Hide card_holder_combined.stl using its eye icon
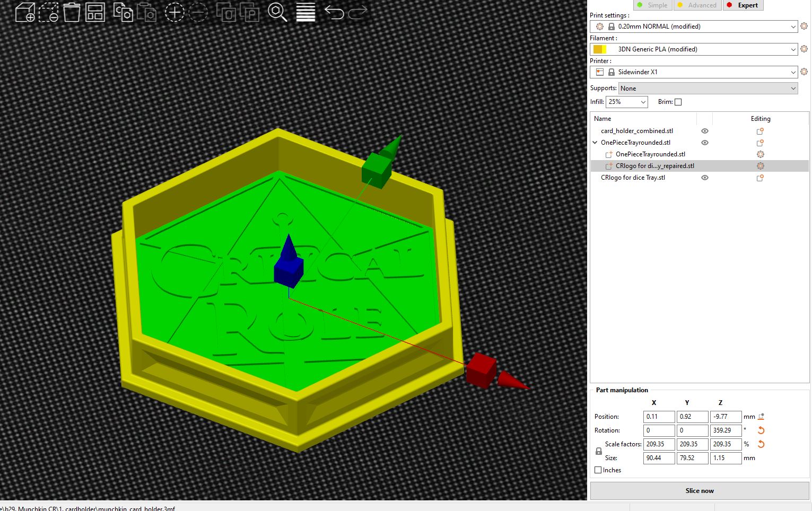Image resolution: width=812 pixels, height=511 pixels. coord(705,131)
